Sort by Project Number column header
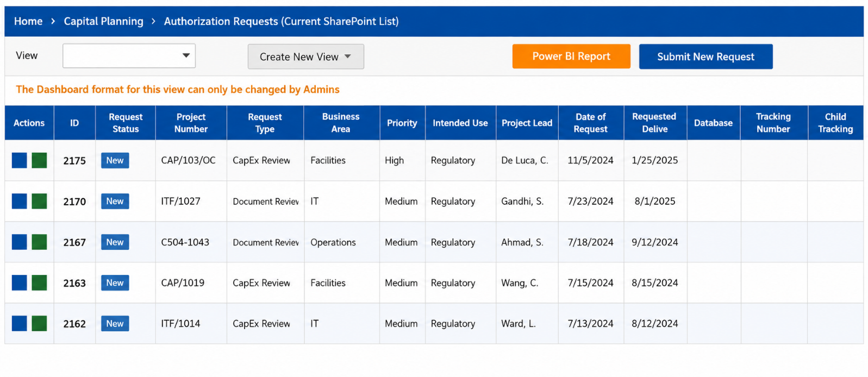 click(x=191, y=123)
